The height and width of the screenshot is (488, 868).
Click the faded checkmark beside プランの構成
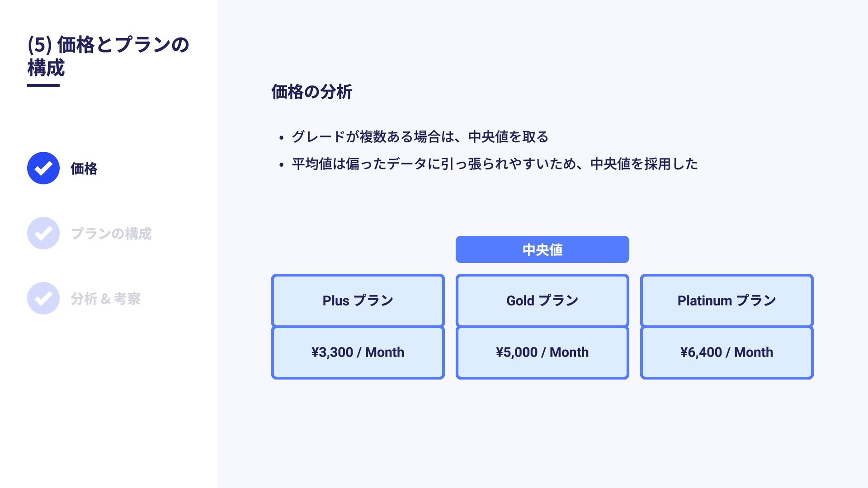click(x=43, y=233)
